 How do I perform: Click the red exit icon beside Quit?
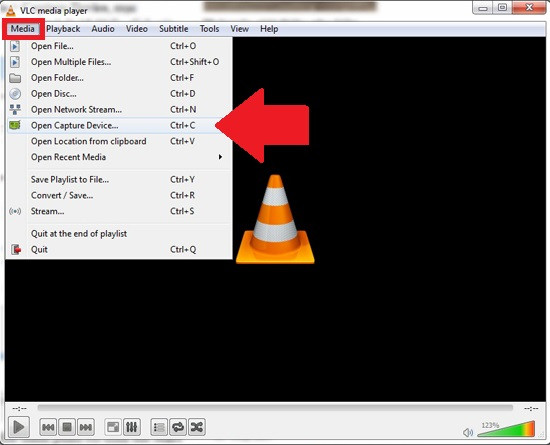pyautogui.click(x=16, y=249)
